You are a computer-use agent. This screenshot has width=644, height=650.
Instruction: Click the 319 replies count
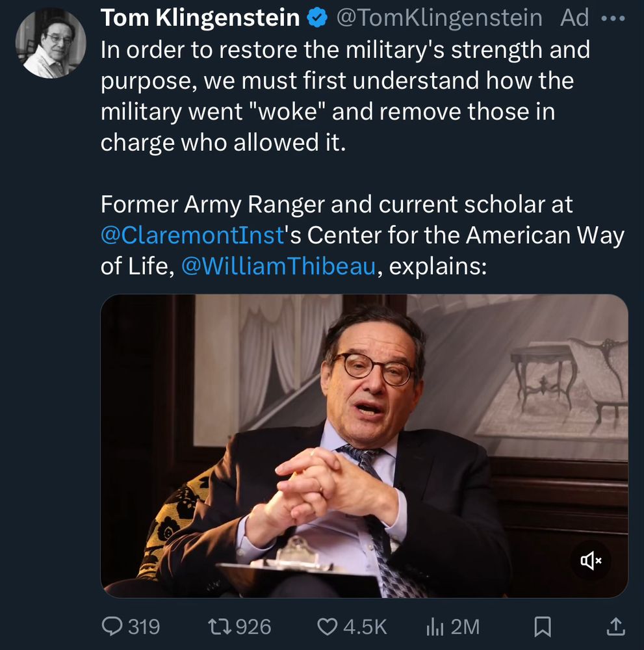[x=144, y=626]
